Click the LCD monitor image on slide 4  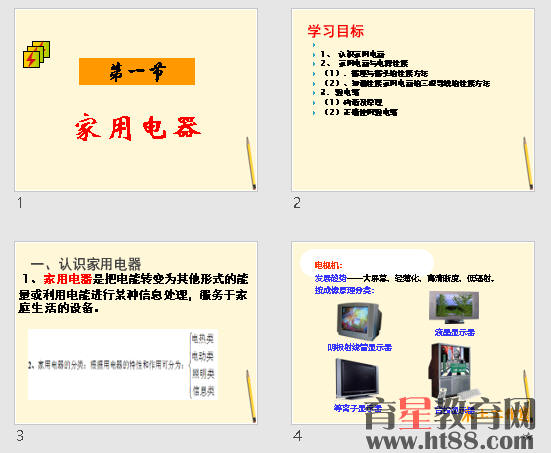[x=454, y=308]
